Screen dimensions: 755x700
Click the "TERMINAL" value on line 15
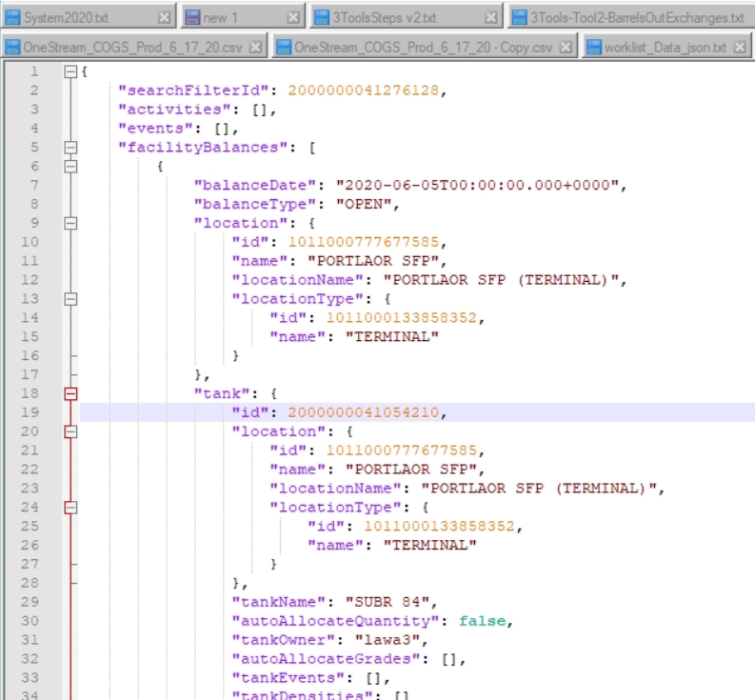(x=392, y=337)
